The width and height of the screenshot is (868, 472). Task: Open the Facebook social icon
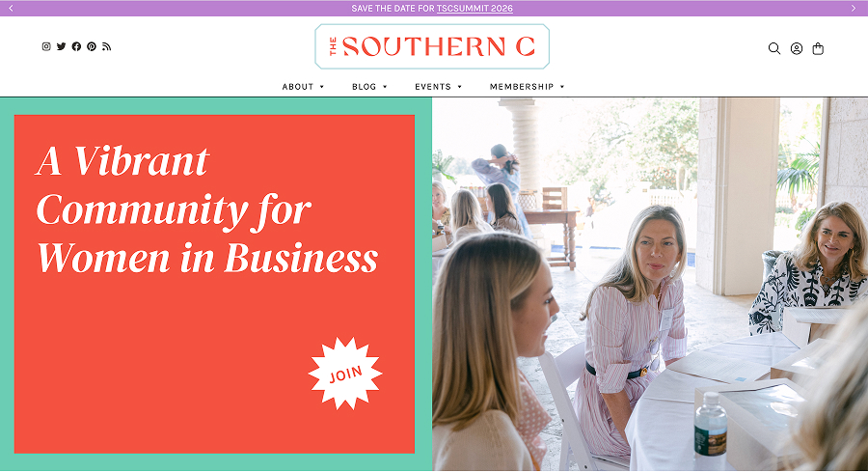coord(76,46)
